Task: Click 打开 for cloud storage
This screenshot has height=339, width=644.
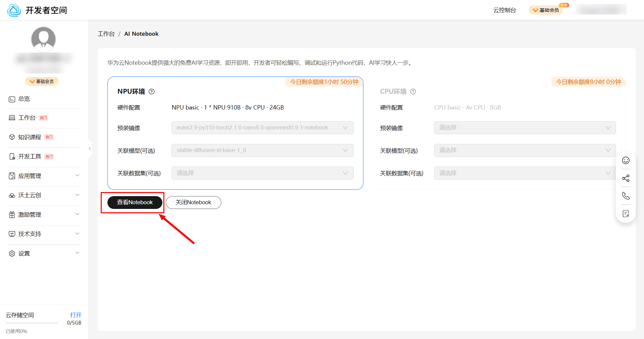Action: 76,315
